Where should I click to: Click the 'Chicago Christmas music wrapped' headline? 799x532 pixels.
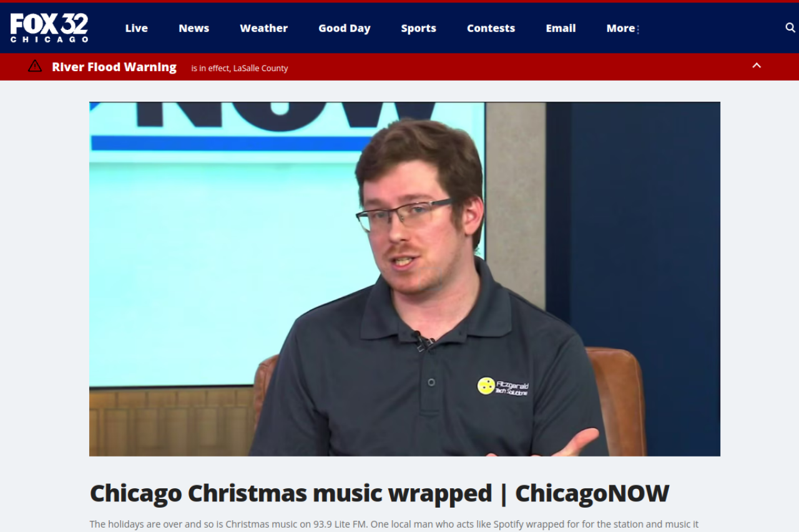[380, 493]
